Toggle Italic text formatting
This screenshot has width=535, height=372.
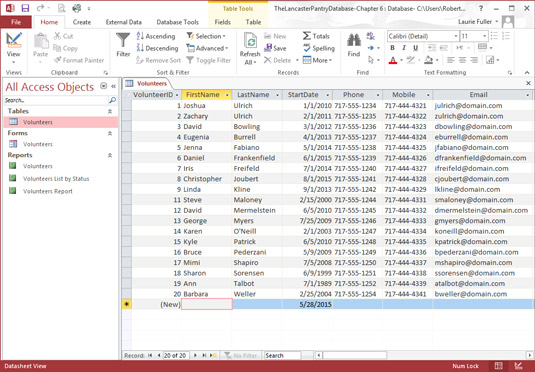[404, 48]
